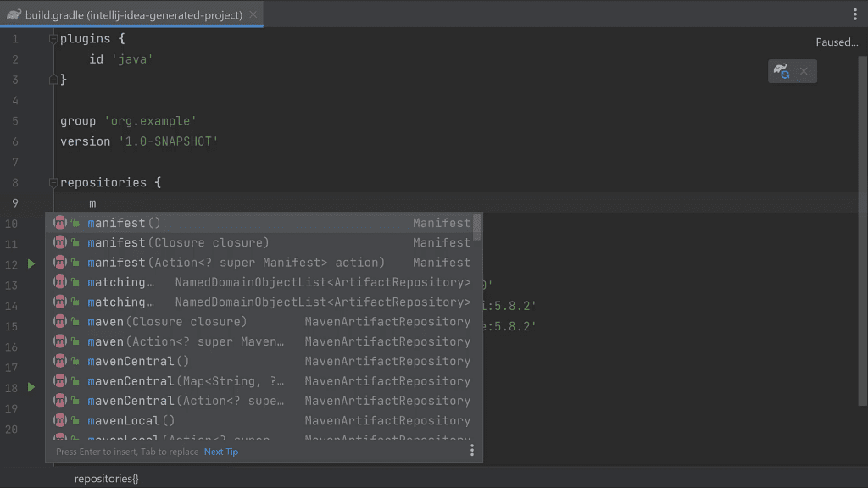
Task: Click the Gradle elephant sync icon
Action: pos(780,71)
